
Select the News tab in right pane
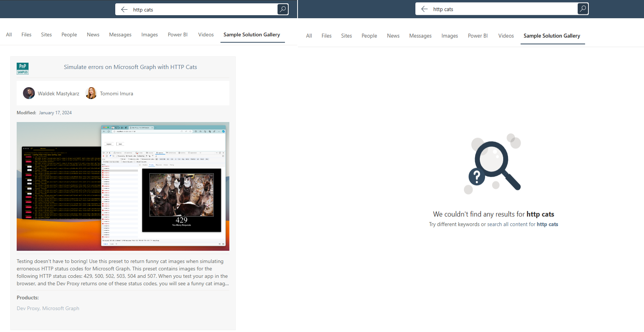tap(393, 36)
